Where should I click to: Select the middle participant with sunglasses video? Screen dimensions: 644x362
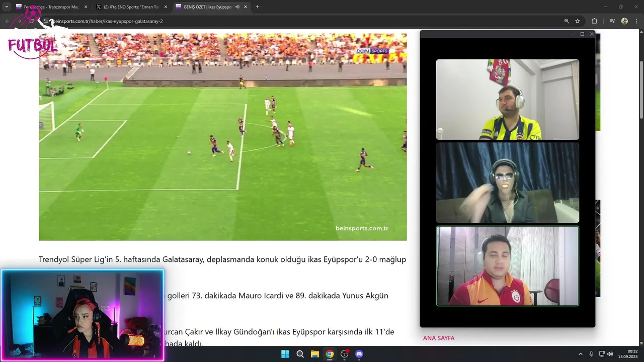[507, 183]
